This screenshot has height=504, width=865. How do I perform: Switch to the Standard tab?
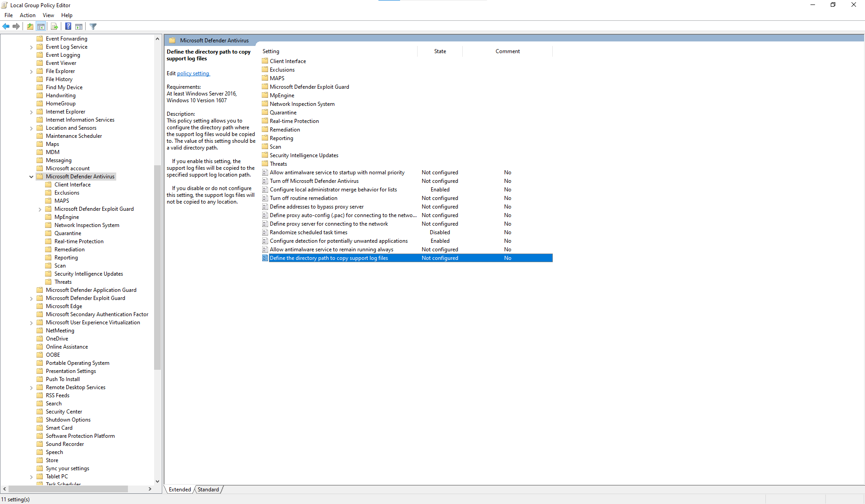[x=208, y=490]
